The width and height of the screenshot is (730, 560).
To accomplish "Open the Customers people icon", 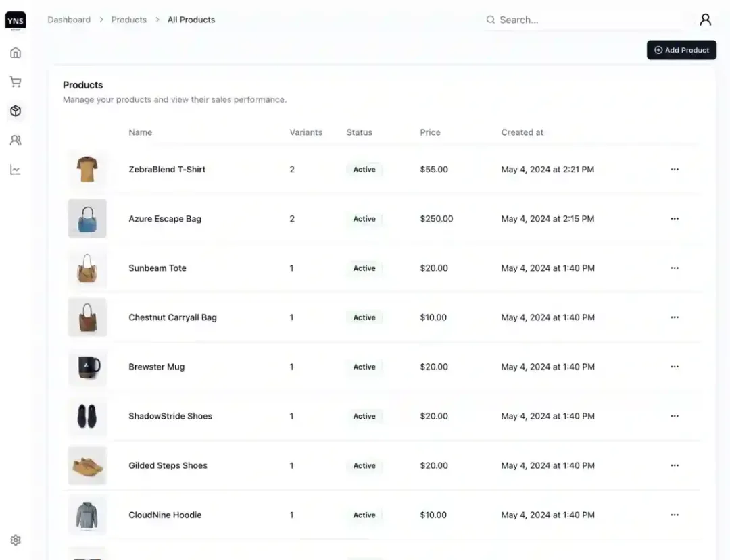I will [x=16, y=140].
